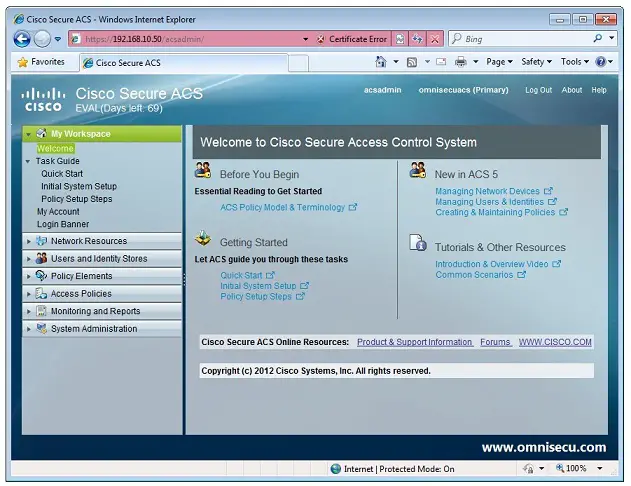Click the Print toolbar icon
Viewport: 631px width, 486px height.
pyautogui.click(x=460, y=62)
